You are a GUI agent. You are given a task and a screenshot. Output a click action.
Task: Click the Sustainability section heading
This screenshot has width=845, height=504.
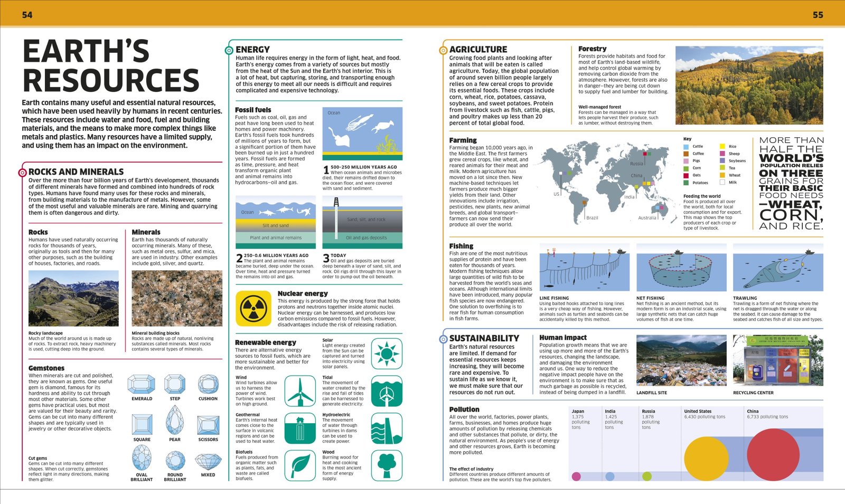pos(484,338)
